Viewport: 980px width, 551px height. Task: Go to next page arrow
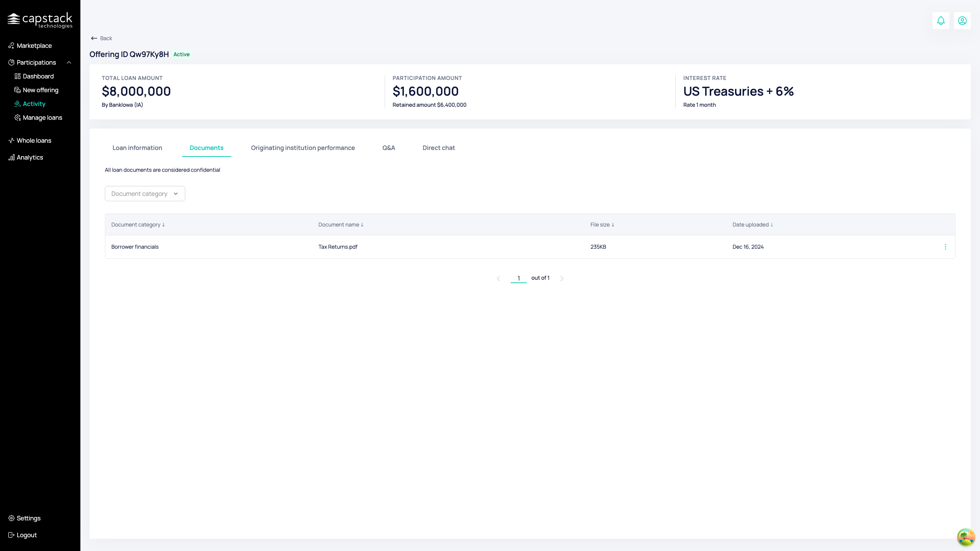pyautogui.click(x=562, y=279)
